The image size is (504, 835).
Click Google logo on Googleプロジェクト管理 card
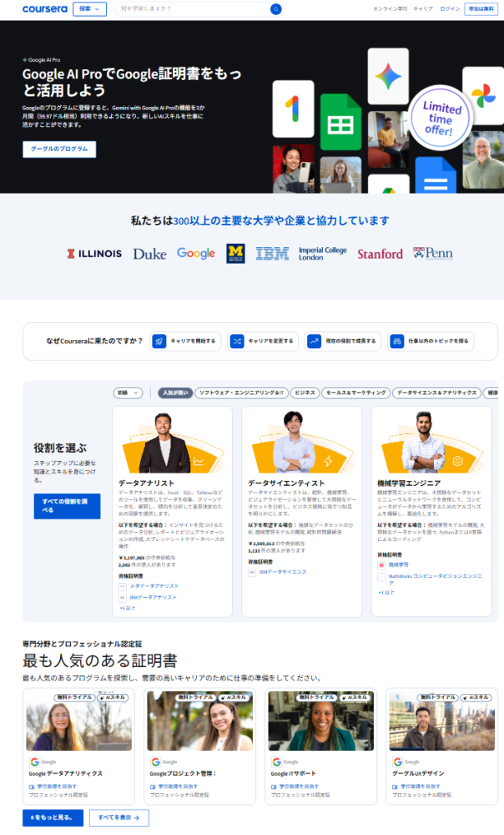[155, 762]
